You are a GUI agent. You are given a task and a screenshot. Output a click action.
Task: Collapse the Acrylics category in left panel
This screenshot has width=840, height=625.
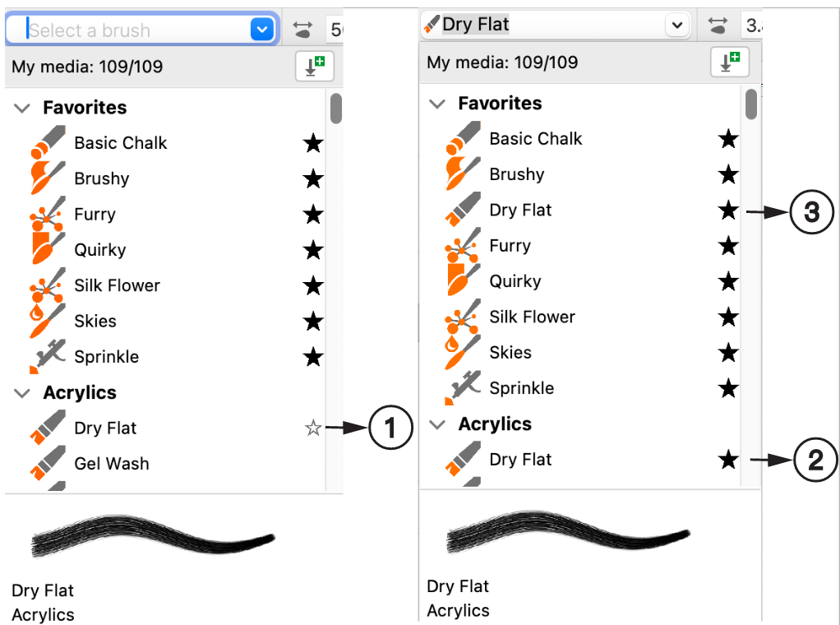(x=22, y=393)
